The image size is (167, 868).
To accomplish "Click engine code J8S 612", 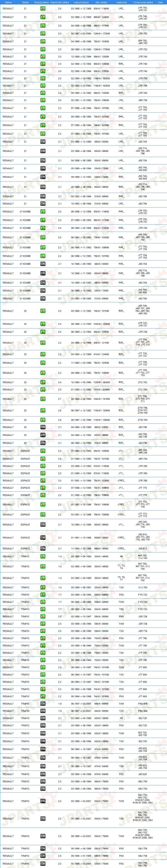I will [142, 548].
